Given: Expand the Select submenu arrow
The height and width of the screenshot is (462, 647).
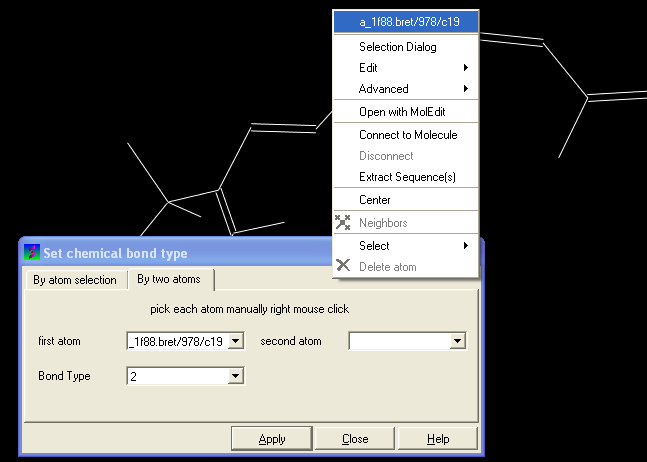Looking at the screenshot, I should click(x=465, y=246).
